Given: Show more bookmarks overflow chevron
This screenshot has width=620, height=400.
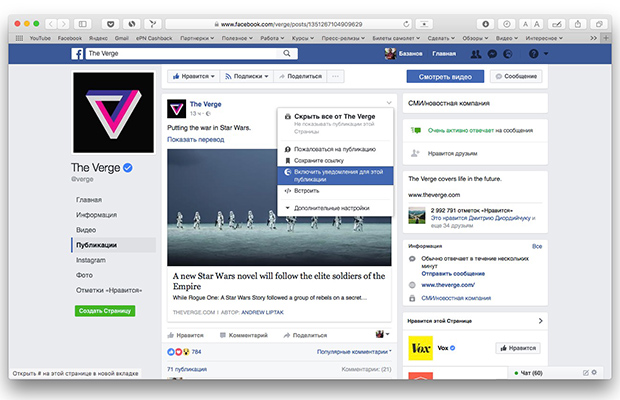Looking at the screenshot, I should click(593, 38).
